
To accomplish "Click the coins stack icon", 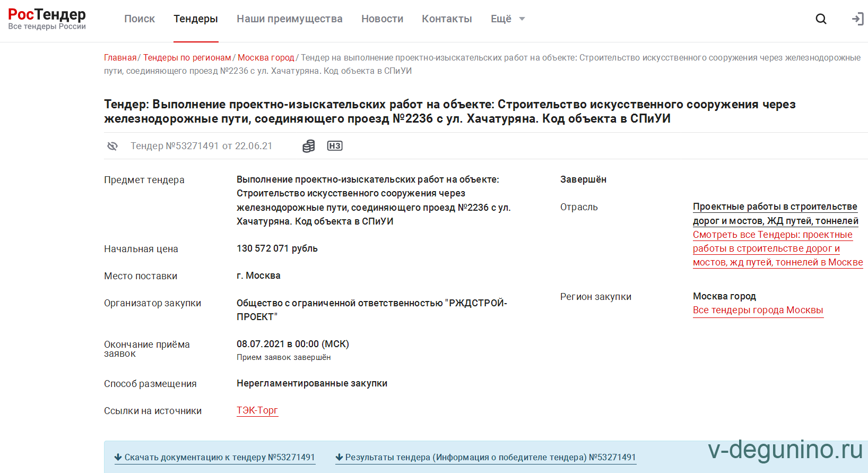I will tap(308, 146).
